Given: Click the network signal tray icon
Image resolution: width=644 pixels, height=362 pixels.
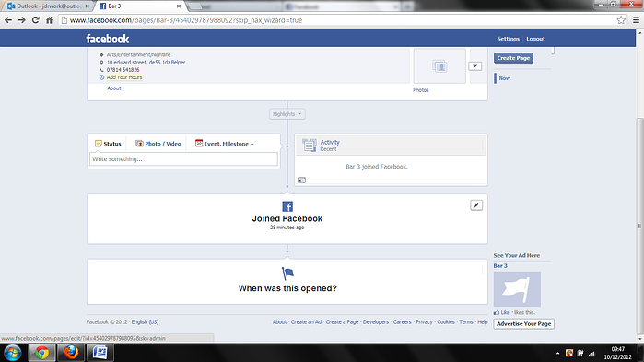Looking at the screenshot, I should click(591, 353).
